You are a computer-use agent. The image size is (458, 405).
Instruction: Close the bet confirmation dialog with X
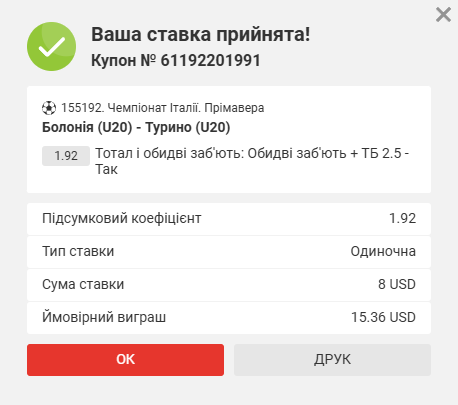[443, 15]
